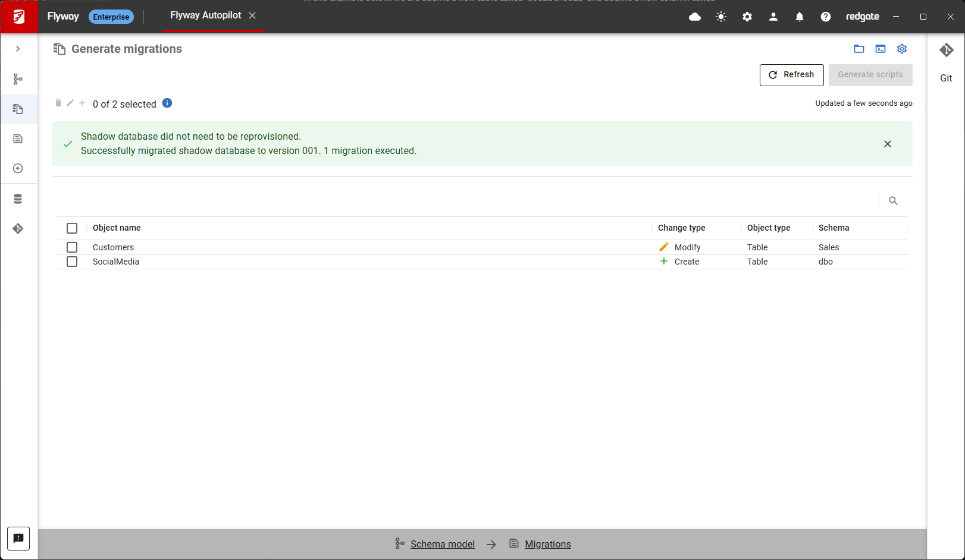
Task: Open notifications bell icon
Action: pyautogui.click(x=800, y=17)
